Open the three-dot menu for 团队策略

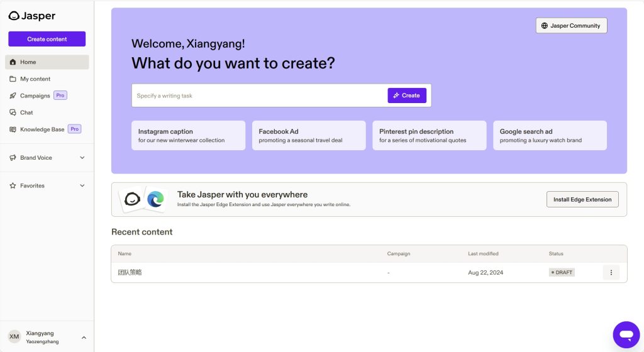(x=611, y=272)
